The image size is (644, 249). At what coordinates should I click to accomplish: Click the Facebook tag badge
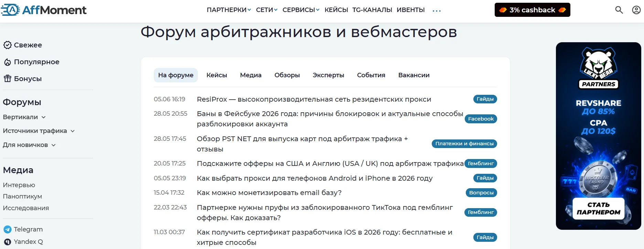481,119
